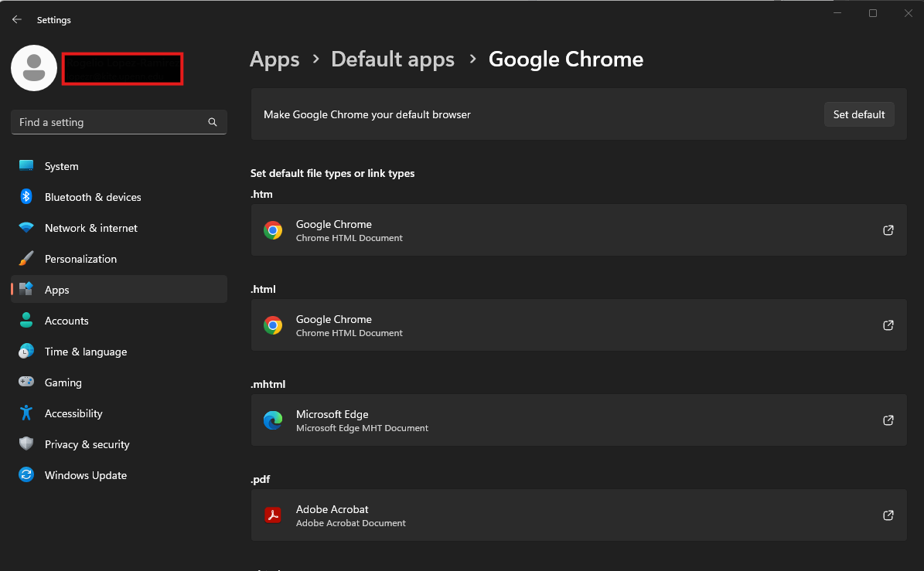Click the Bluetooth icon in sidebar
The image size is (924, 571).
click(x=26, y=196)
